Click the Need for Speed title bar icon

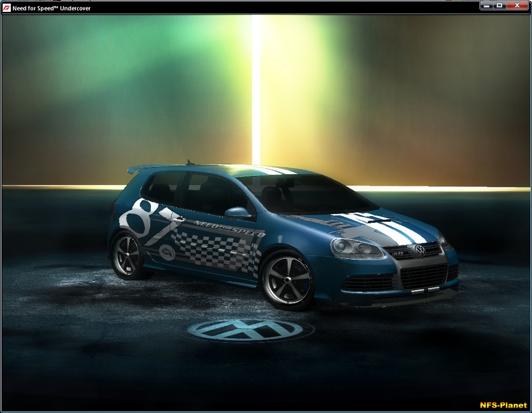coord(6,8)
